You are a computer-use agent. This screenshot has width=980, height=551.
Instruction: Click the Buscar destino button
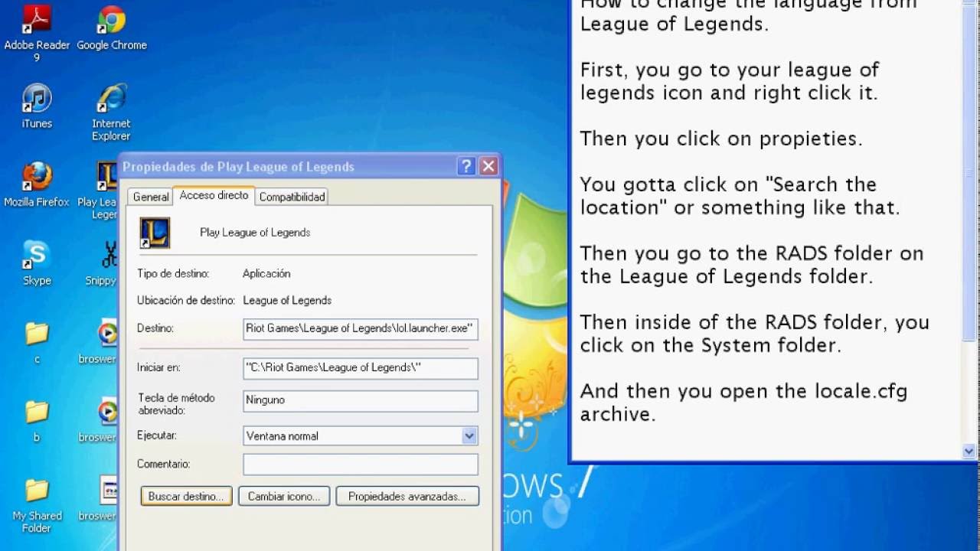coord(186,497)
